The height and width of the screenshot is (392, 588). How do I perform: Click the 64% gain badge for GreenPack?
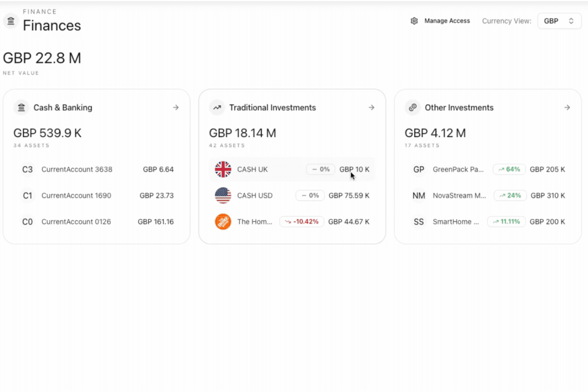(509, 170)
